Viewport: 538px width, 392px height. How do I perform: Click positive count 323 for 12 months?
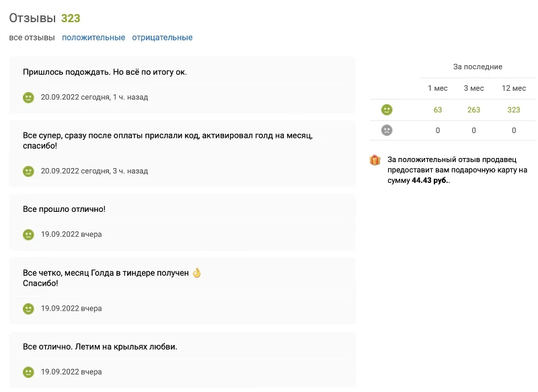[514, 110]
